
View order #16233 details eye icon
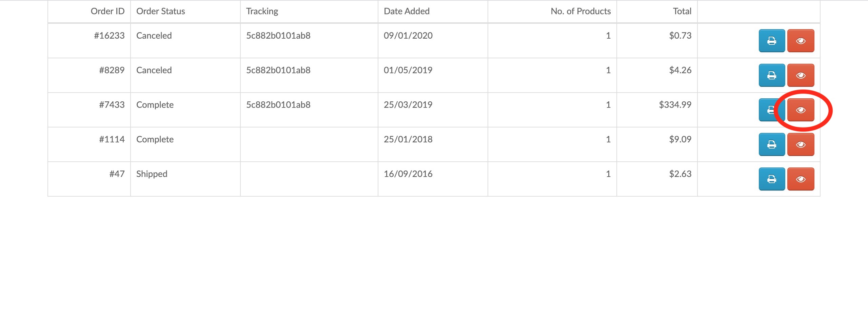click(x=801, y=41)
